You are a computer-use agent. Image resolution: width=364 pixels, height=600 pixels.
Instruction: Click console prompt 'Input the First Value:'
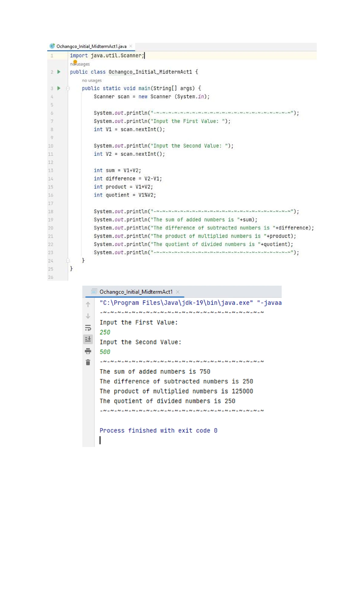pyautogui.click(x=139, y=322)
